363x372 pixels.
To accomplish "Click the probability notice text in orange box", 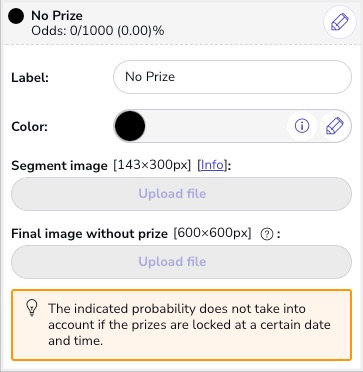I will click(x=189, y=325).
